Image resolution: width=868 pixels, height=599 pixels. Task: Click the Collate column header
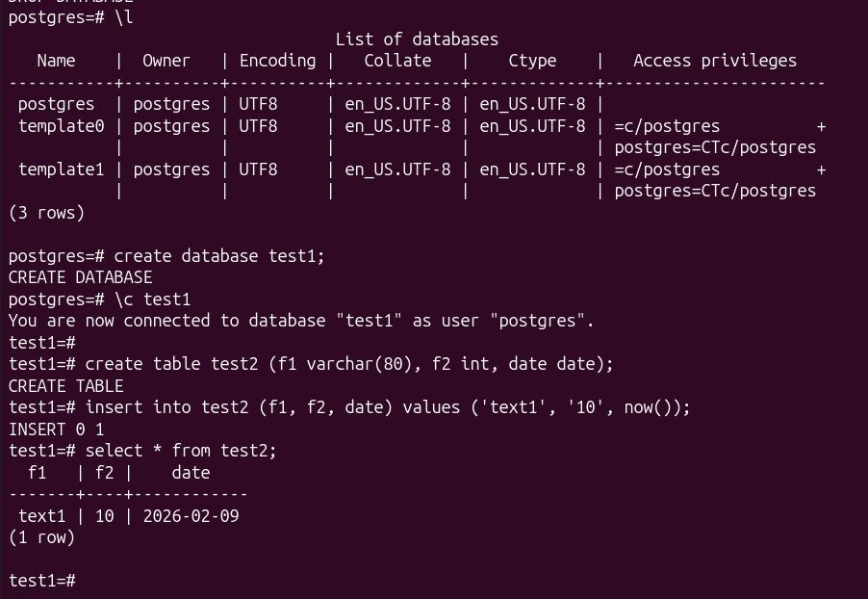(397, 61)
